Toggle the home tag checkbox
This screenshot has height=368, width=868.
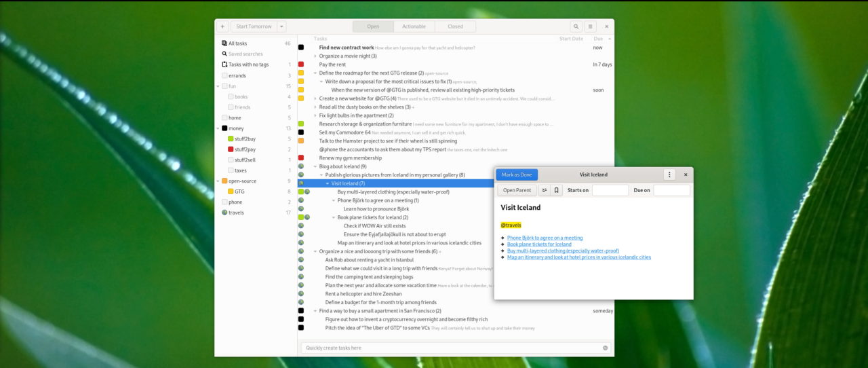[224, 117]
